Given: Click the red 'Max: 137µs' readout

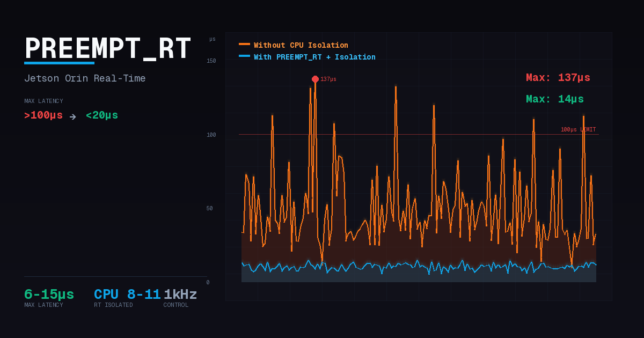Looking at the screenshot, I should click(x=558, y=78).
